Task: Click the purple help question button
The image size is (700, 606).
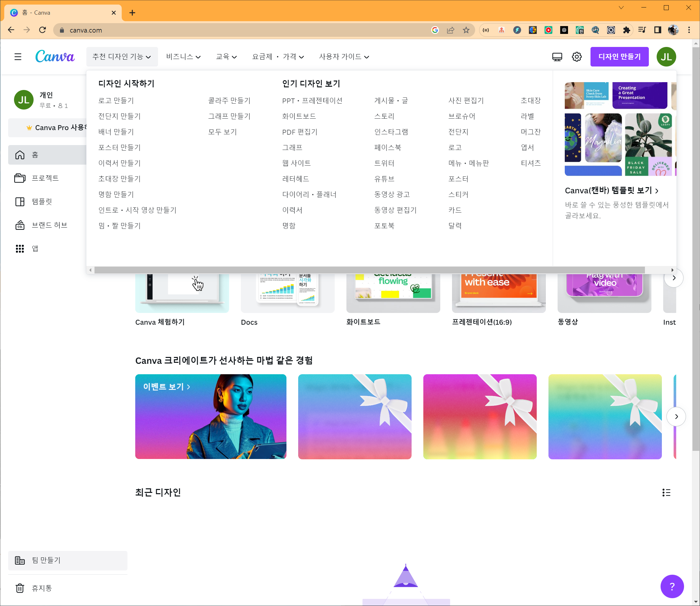Action: [x=672, y=586]
